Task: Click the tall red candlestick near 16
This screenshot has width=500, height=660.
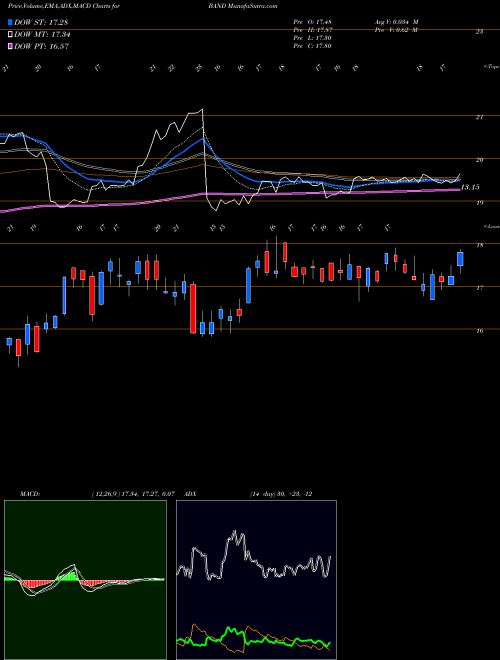Action: point(193,309)
